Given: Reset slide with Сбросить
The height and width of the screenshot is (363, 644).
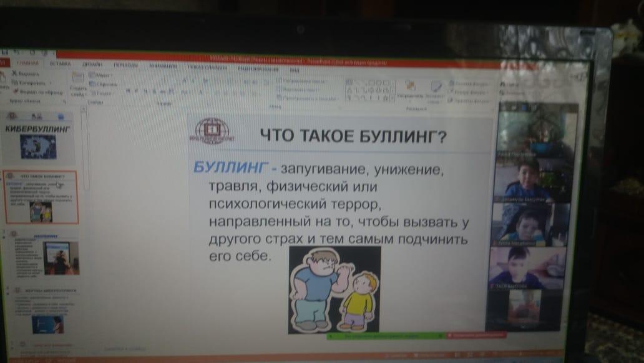Looking at the screenshot, I should tap(104, 84).
